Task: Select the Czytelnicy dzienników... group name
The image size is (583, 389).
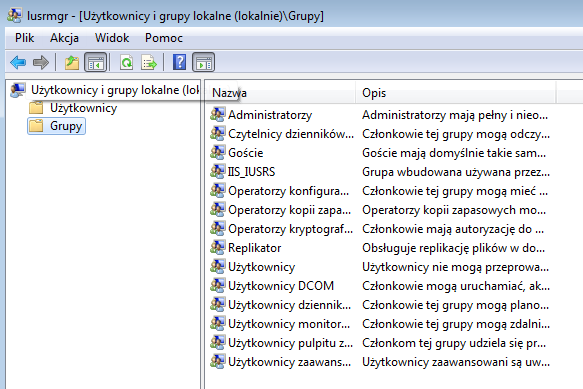Action: 291,134
